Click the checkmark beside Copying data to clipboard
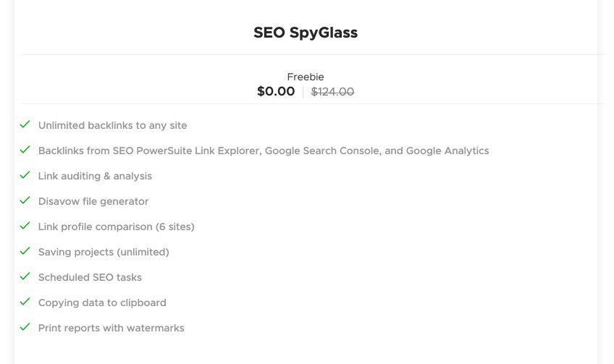Screen dimensions: 614x364 (25, 302)
